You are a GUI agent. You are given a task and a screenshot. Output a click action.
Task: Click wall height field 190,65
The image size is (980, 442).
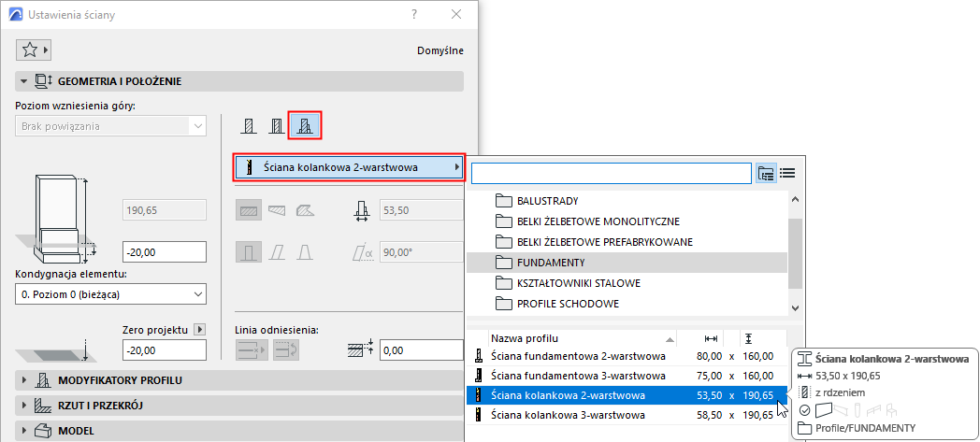tap(165, 210)
